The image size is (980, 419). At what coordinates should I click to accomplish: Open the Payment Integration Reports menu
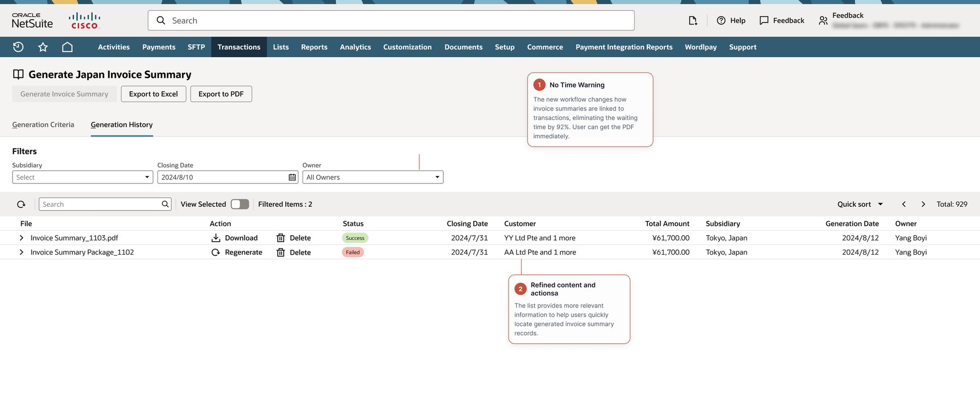(624, 47)
